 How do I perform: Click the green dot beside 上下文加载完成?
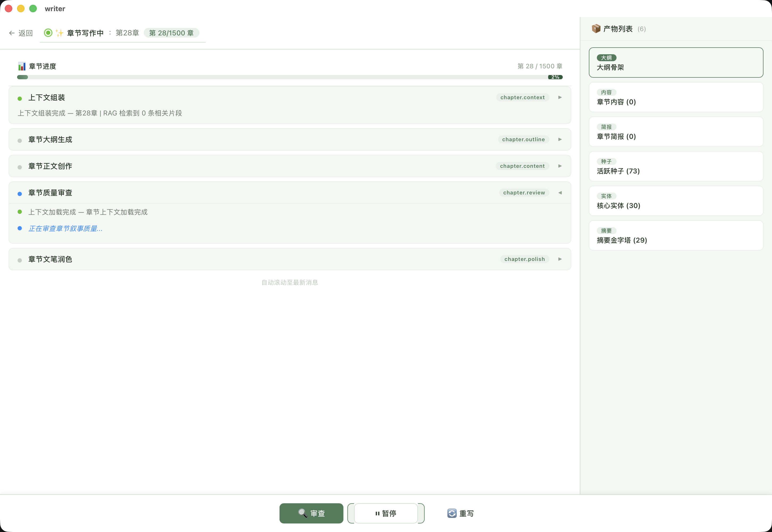pyautogui.click(x=20, y=212)
